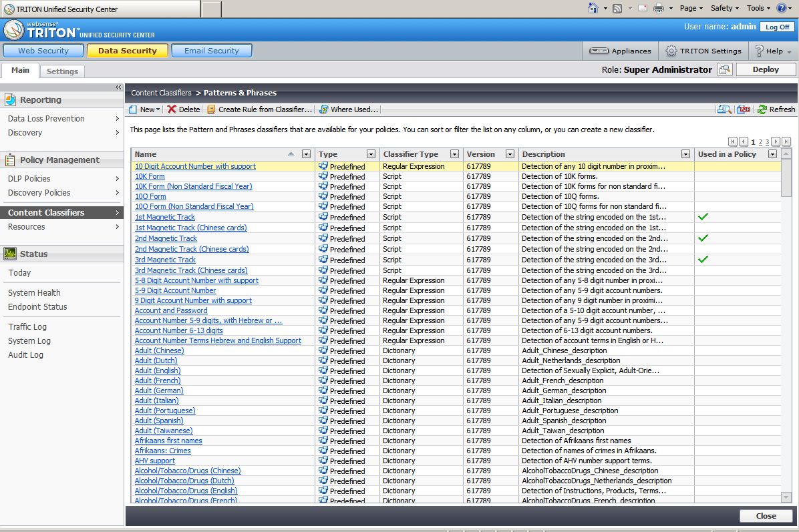Viewport: 799px width, 532px height.
Task: Open the browser Page menu
Action: point(691,8)
